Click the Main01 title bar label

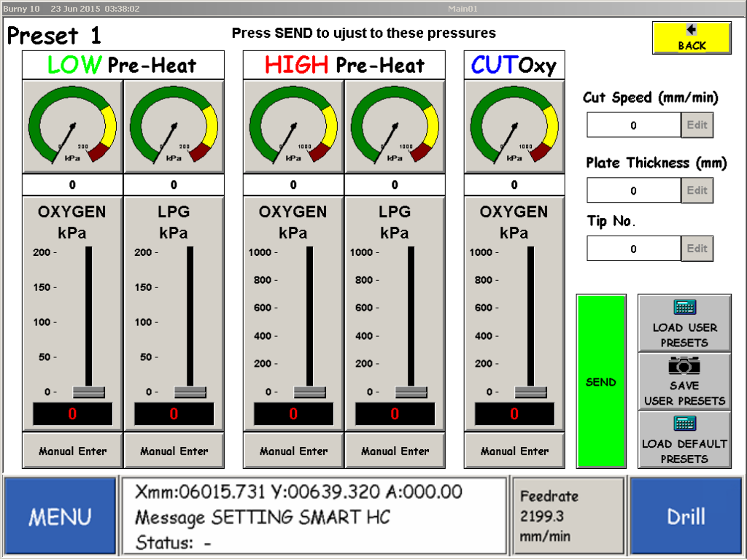coord(462,9)
